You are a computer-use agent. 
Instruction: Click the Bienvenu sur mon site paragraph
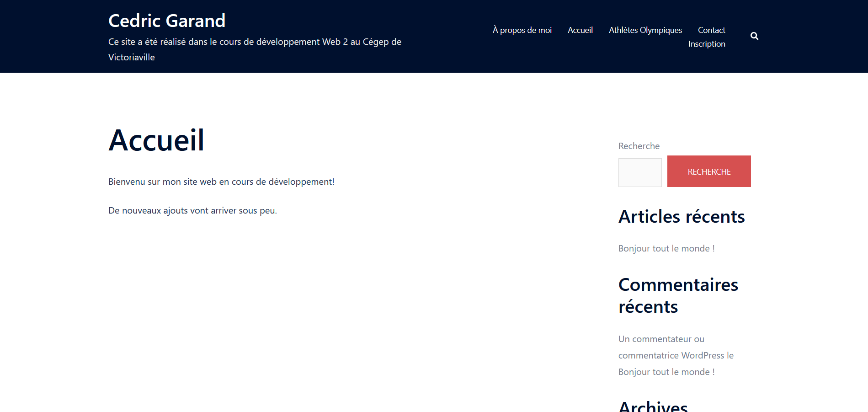(221, 182)
